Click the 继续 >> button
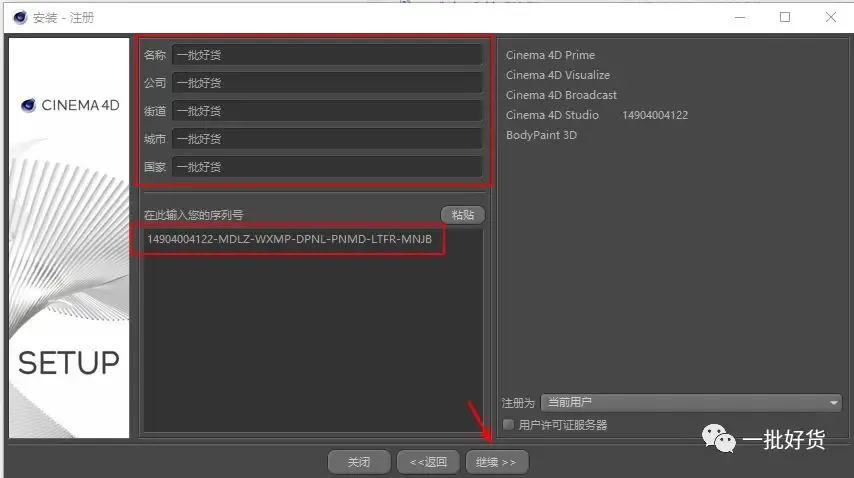The height and width of the screenshot is (478, 854). [x=497, y=462]
